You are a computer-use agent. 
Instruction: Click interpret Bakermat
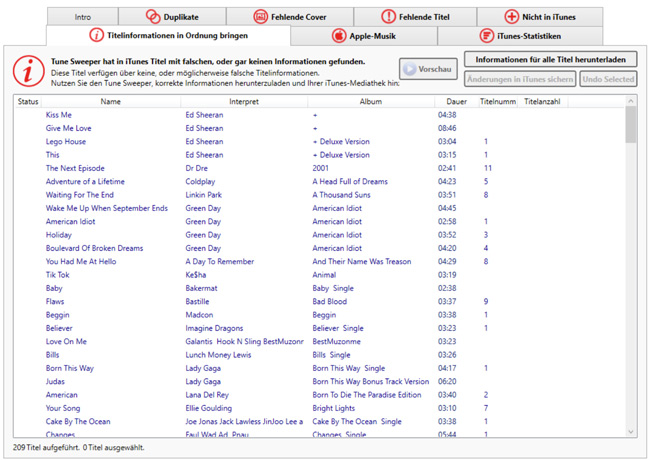[x=201, y=288]
